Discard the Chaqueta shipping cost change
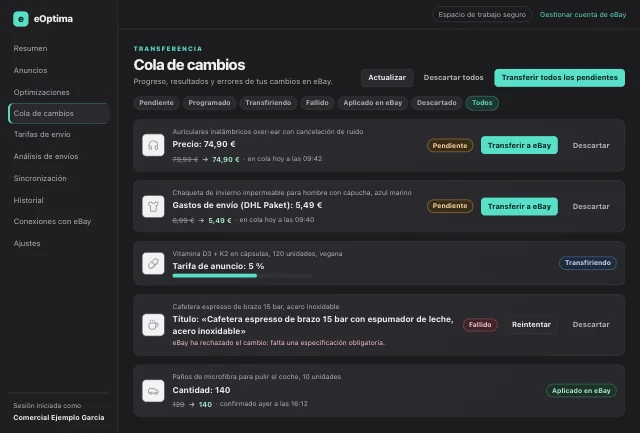 [591, 207]
